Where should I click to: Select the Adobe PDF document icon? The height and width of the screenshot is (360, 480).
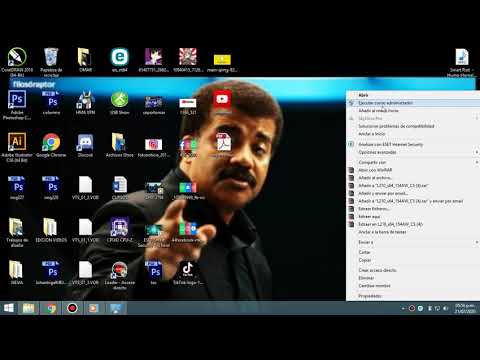[x=224, y=142]
